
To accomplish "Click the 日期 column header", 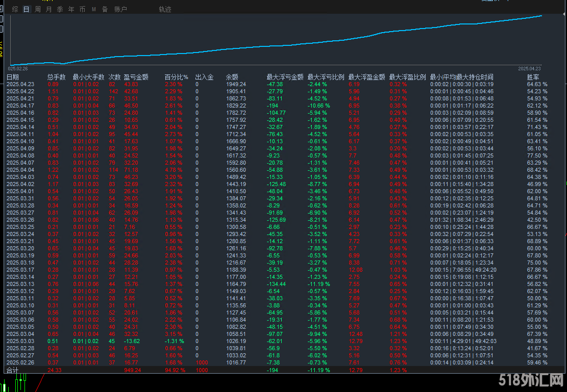I will 13,77.
